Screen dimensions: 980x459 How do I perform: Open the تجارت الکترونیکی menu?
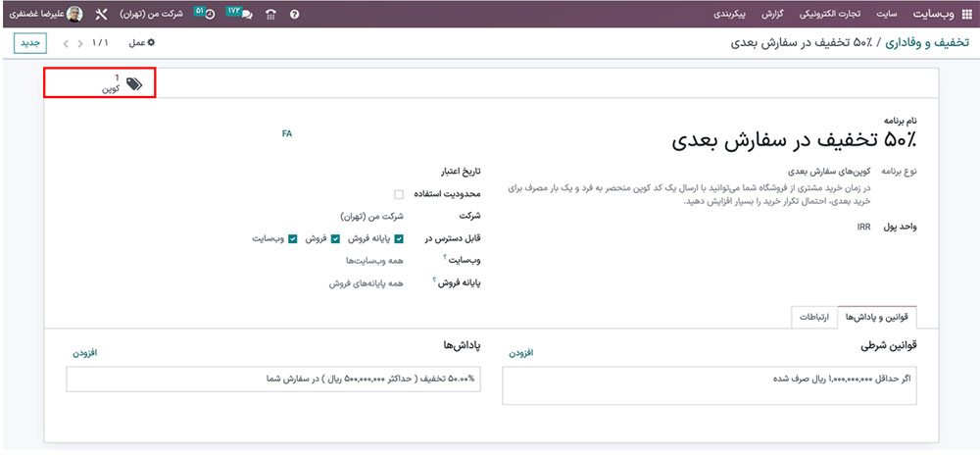831,15
